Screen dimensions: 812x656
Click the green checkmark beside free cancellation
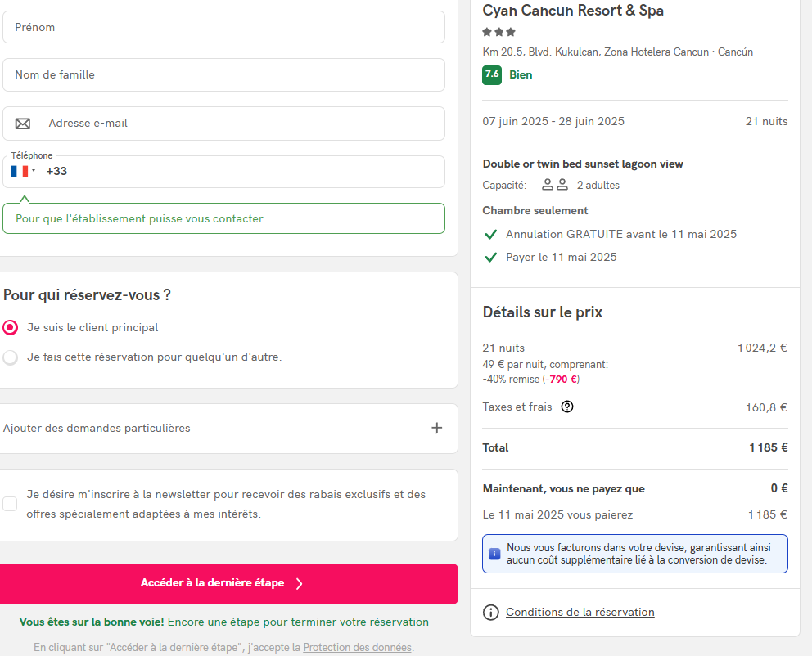coord(491,235)
